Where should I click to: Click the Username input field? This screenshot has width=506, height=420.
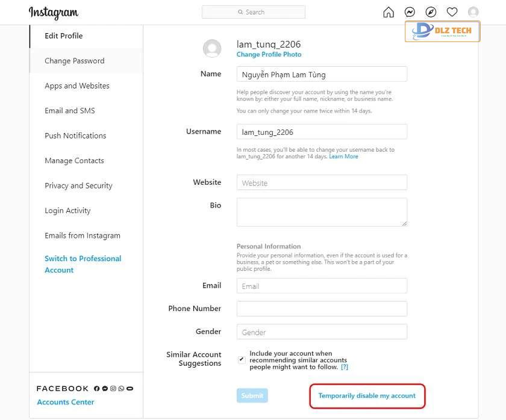coord(322,132)
